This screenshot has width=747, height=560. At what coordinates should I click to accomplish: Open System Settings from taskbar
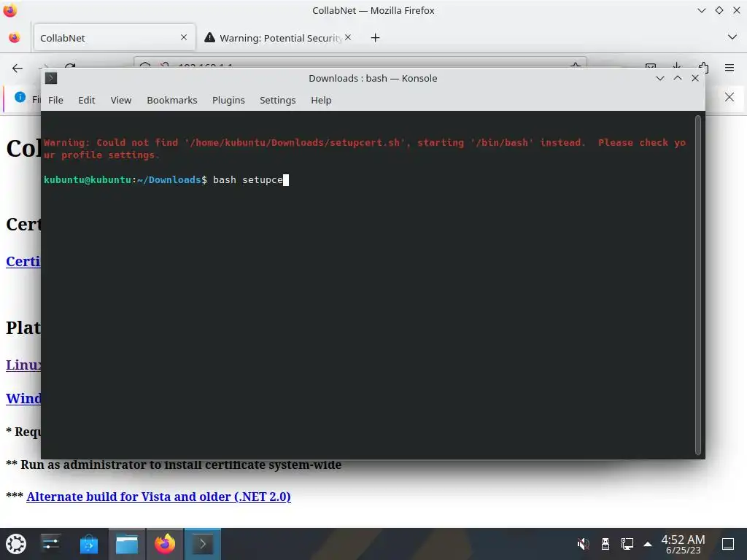tap(50, 544)
